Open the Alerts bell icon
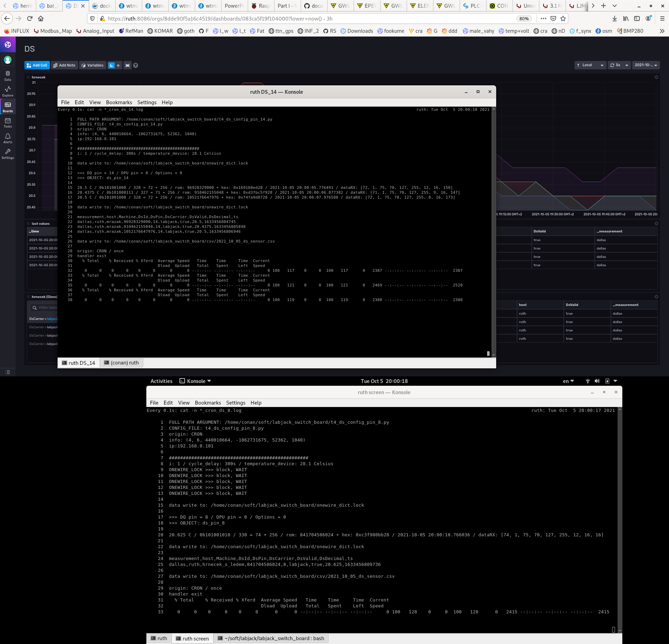Viewport: 669px width, 644px height. 8,138
